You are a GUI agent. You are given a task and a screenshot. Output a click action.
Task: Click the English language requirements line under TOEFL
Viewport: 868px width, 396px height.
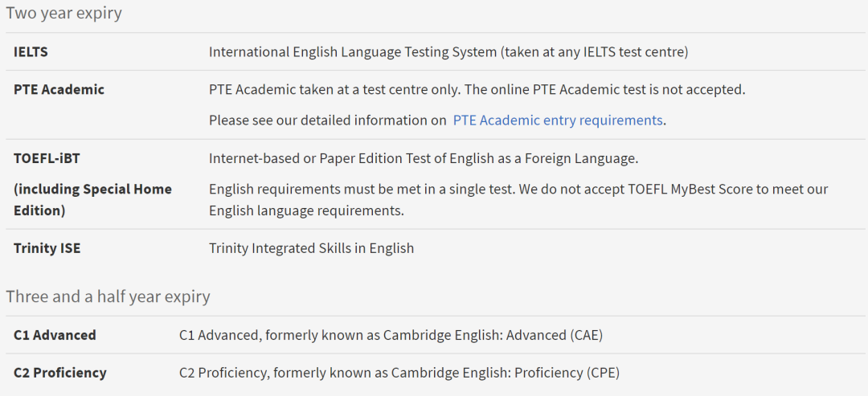pyautogui.click(x=306, y=210)
